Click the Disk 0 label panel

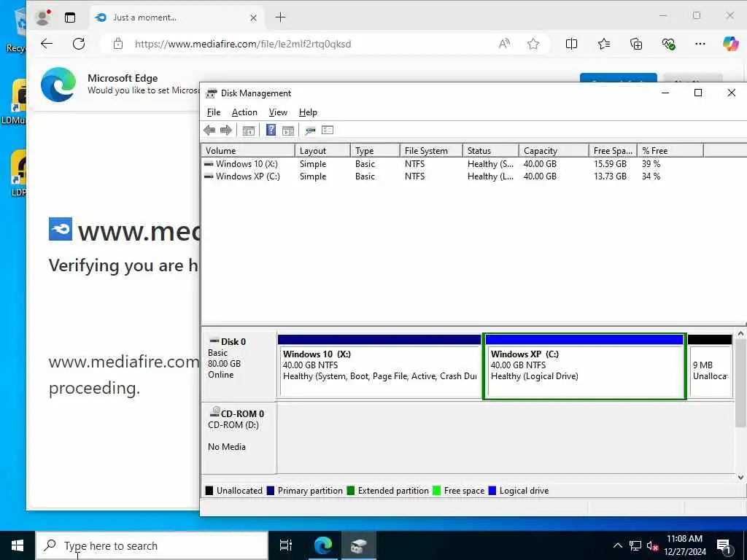click(239, 365)
